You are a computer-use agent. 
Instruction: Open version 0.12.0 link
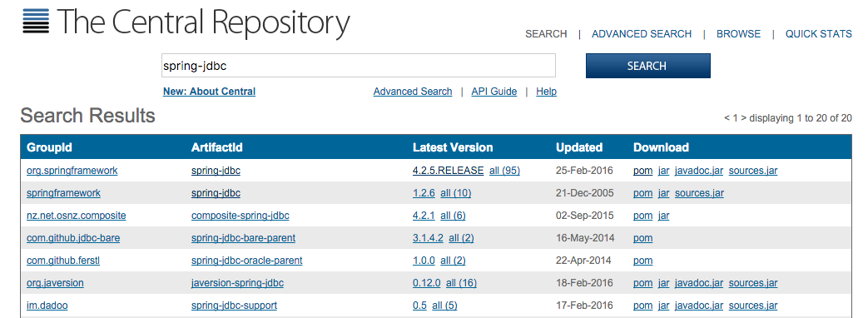point(426,283)
